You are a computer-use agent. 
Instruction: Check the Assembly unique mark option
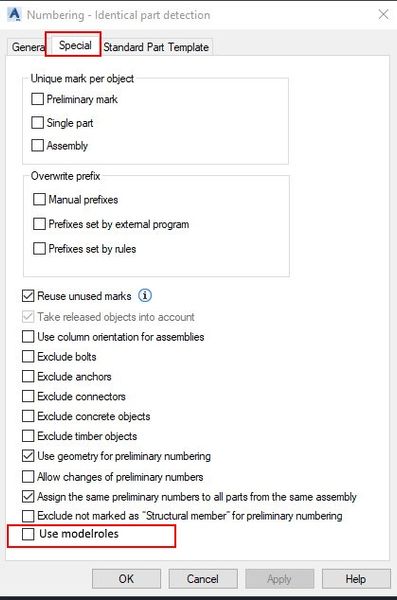click(37, 145)
